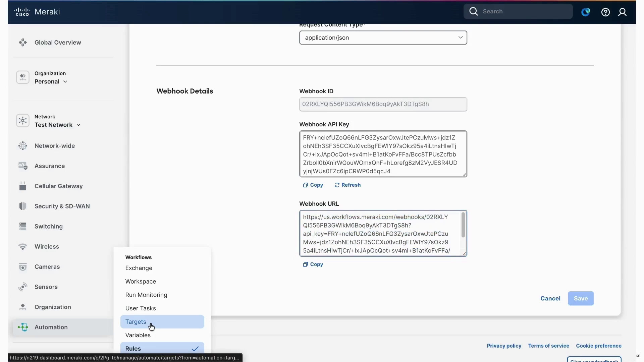The width and height of the screenshot is (644, 362).
Task: Click the Cisco Meraki logo
Action: tap(37, 12)
